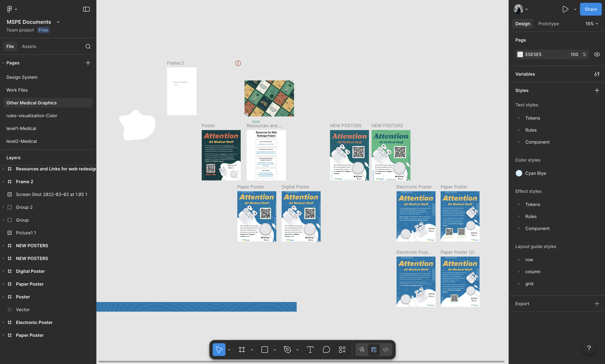Viewport: 605px width, 364px height.
Task: Click the horizontal canvas scrollbar
Action: click(301, 362)
